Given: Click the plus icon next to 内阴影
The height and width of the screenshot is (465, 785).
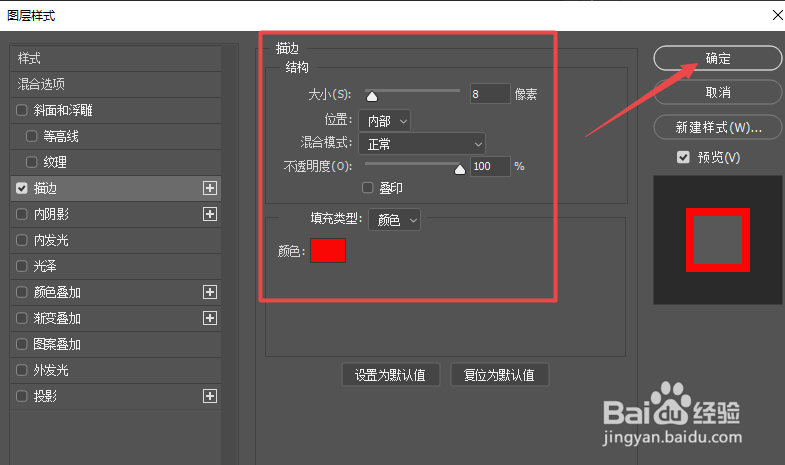Looking at the screenshot, I should [x=210, y=214].
